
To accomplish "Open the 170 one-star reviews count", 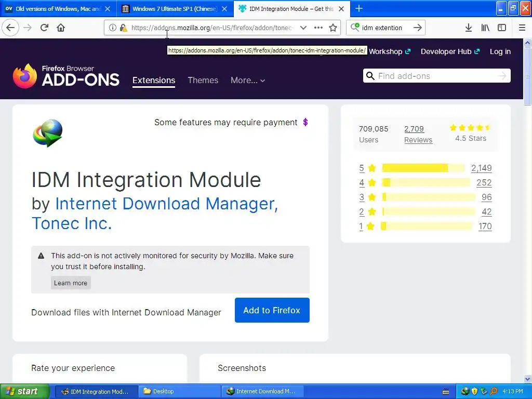I will click(x=485, y=227).
